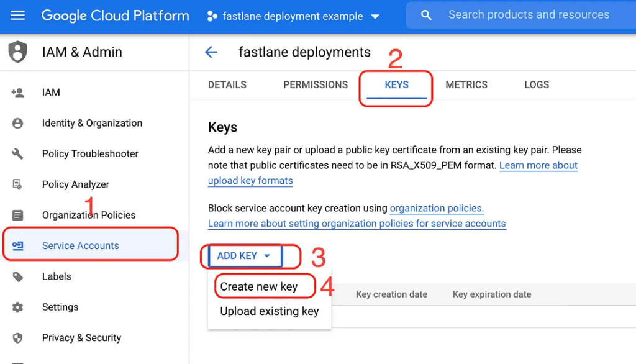This screenshot has height=364, width=636.
Task: Switch to the LOGS tab
Action: (x=537, y=85)
